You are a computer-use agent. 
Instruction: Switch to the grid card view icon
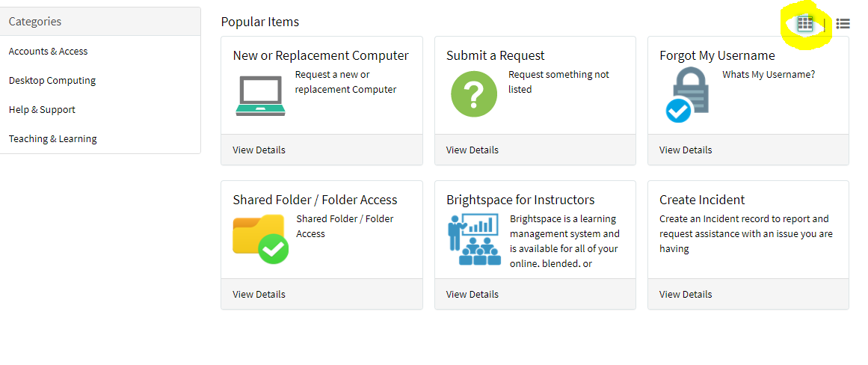point(805,23)
